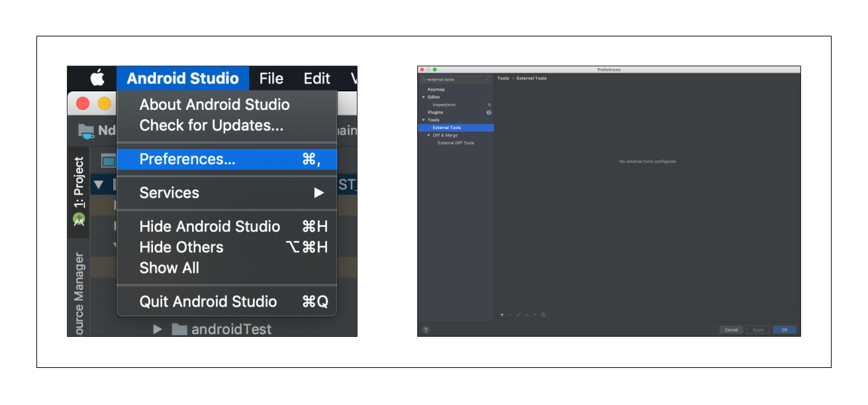Click No external tools configured text
This screenshot has width=868, height=405.
[647, 161]
